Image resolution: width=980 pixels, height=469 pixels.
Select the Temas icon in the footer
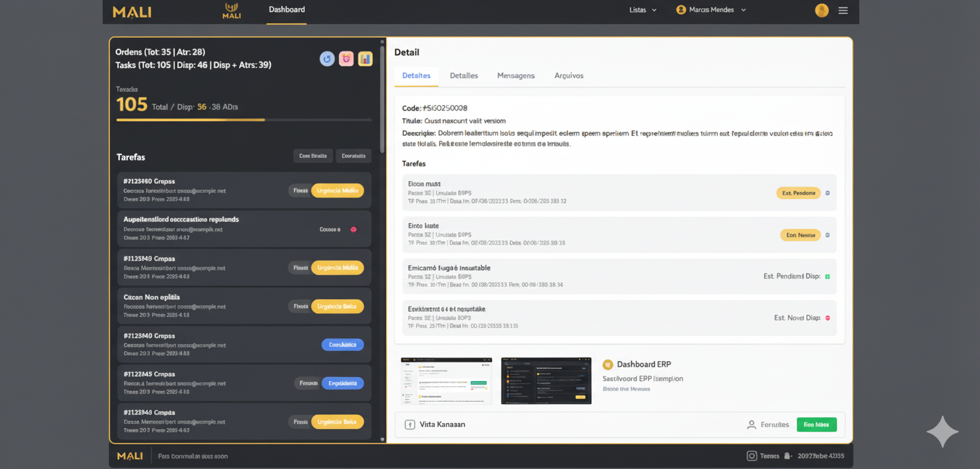pyautogui.click(x=752, y=456)
